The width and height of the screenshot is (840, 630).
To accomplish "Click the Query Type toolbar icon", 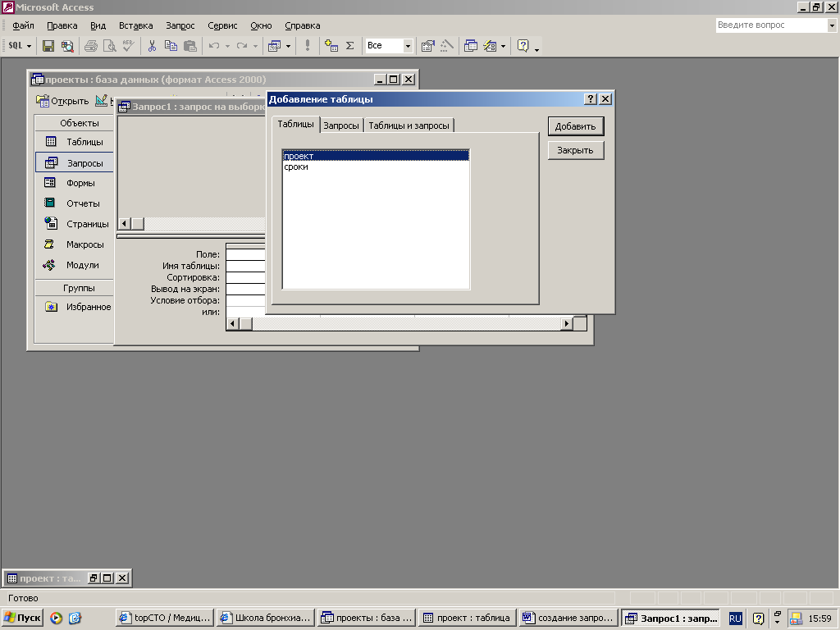I will (x=274, y=46).
